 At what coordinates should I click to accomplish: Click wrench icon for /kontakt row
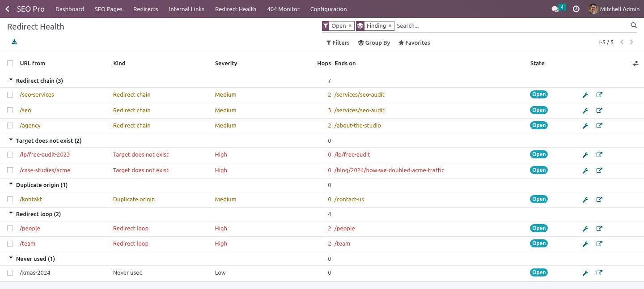coord(585,200)
